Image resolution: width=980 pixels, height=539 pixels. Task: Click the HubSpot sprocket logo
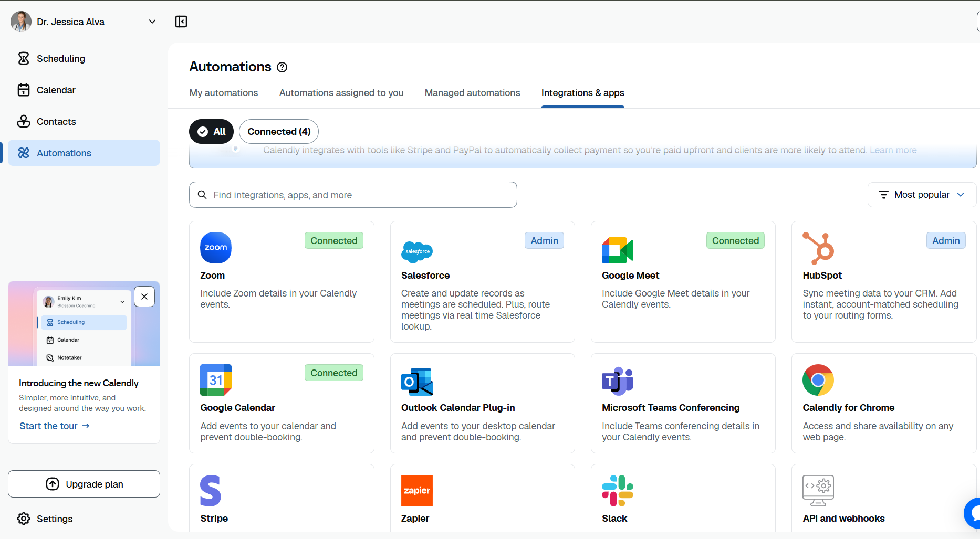818,248
